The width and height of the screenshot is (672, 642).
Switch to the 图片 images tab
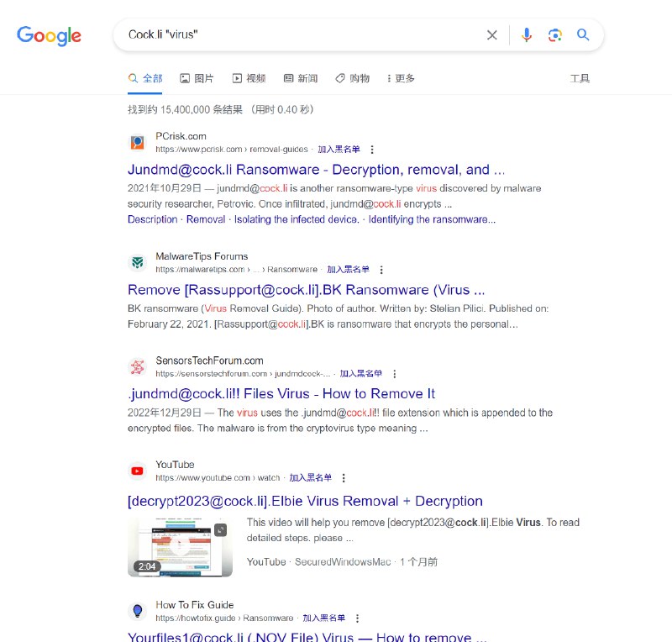197,78
